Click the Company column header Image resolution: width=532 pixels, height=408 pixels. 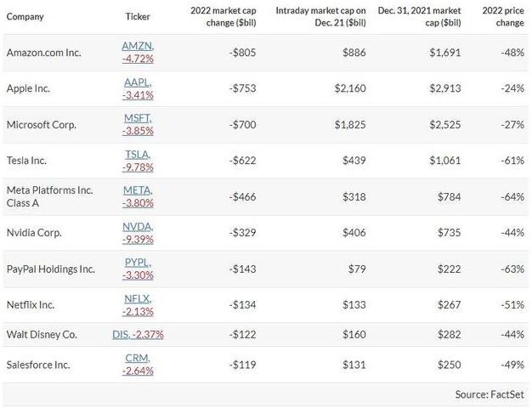pyautogui.click(x=25, y=16)
